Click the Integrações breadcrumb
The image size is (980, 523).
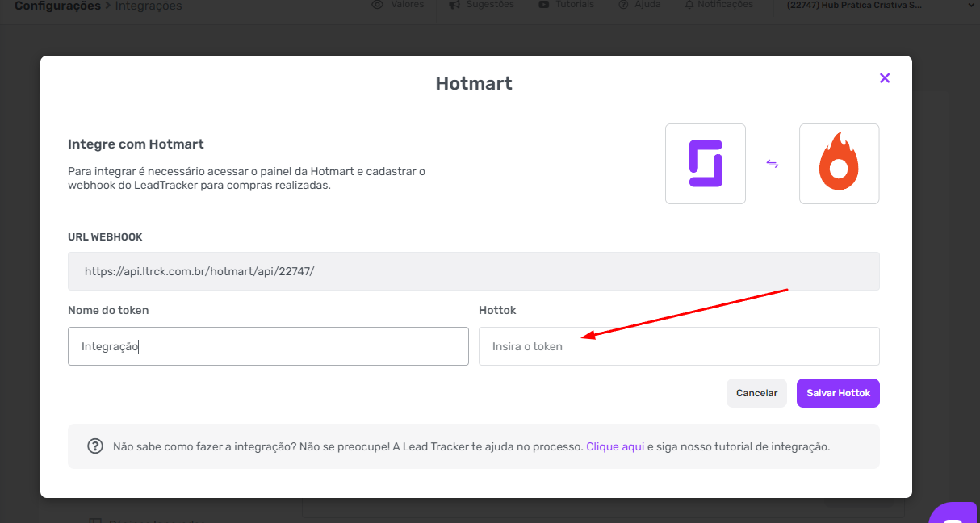tap(149, 6)
